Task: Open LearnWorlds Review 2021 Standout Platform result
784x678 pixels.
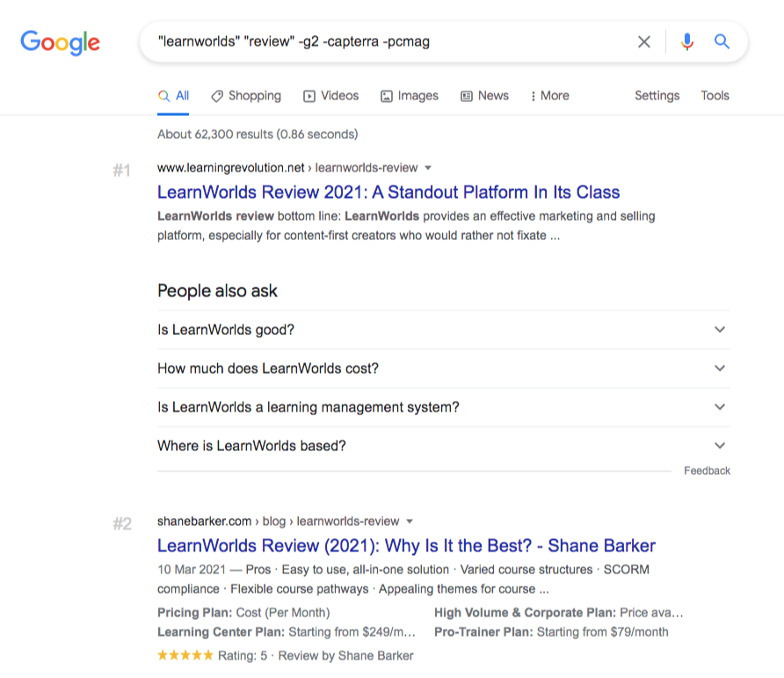Action: [x=388, y=192]
